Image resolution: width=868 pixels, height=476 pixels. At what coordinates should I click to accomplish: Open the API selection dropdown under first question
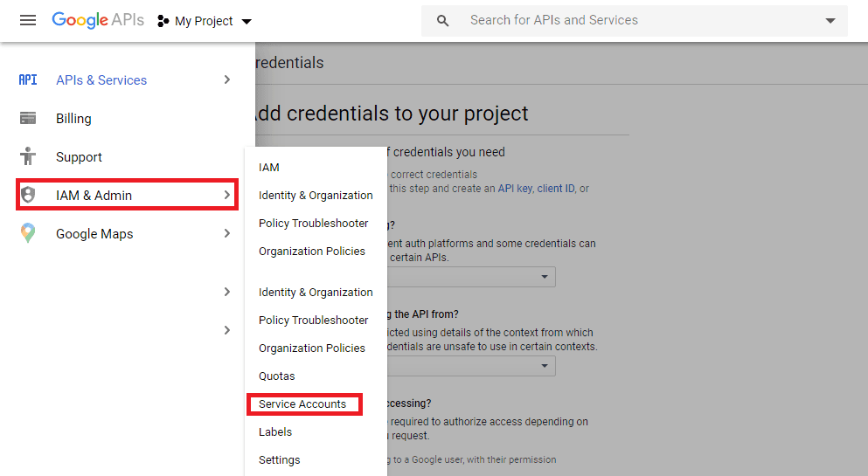[470, 276]
